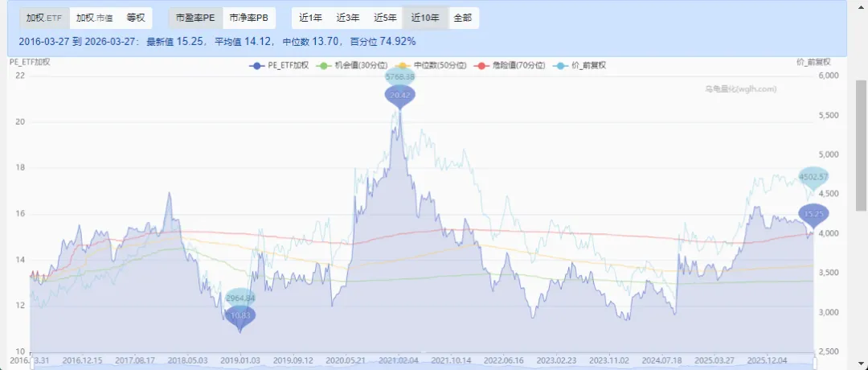Select the 加权.ETF weighting option
This screenshot has width=868, height=370.
(44, 18)
